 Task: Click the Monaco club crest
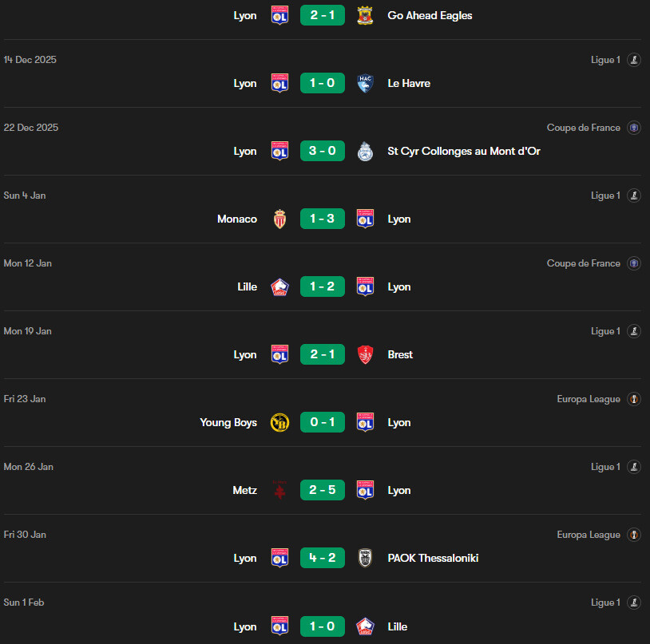(x=279, y=219)
